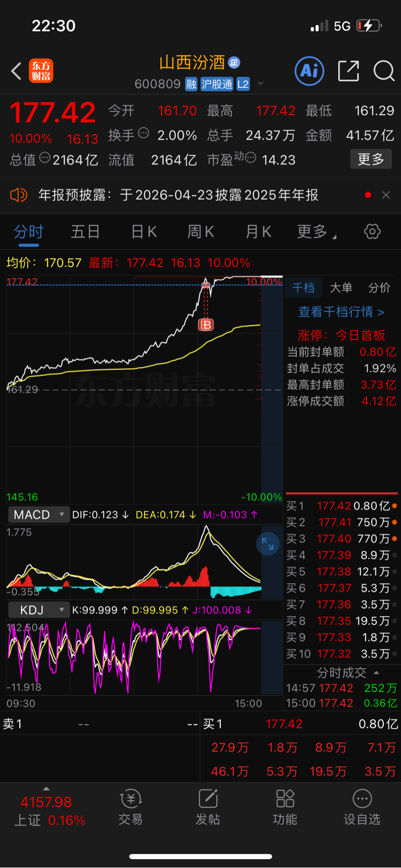Tap the share icon
This screenshot has height=868, width=401.
(348, 71)
